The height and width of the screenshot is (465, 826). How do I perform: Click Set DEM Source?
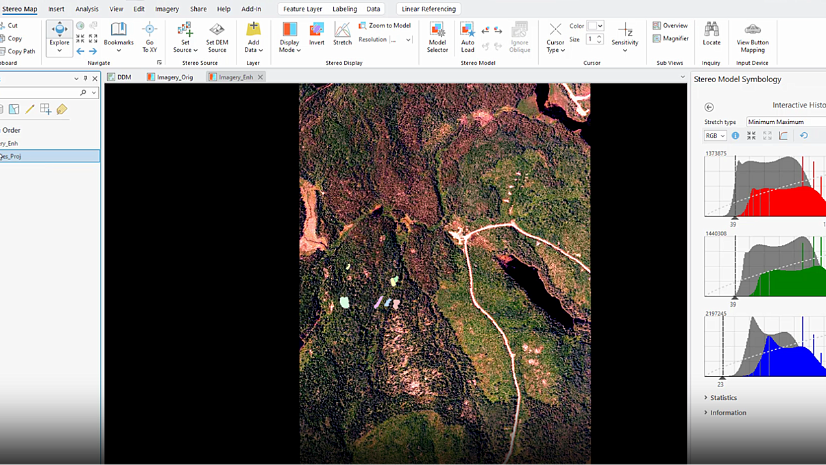[217, 37]
